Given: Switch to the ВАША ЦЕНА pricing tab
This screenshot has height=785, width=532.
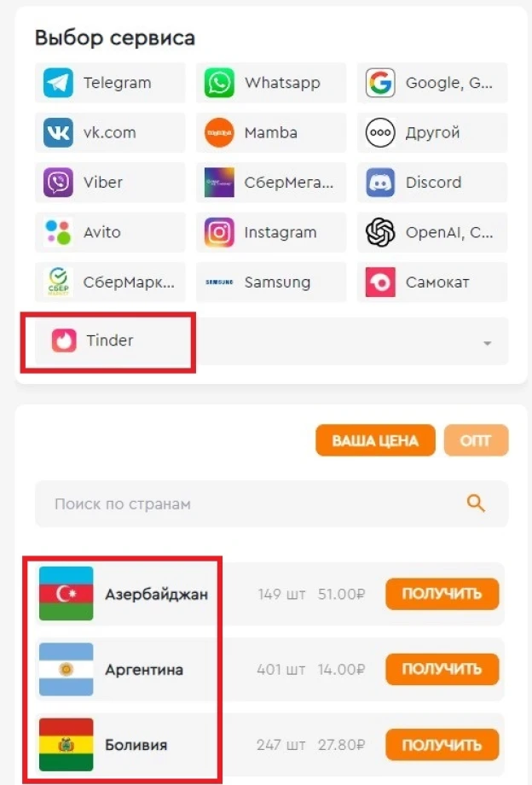Looking at the screenshot, I should pyautogui.click(x=375, y=440).
